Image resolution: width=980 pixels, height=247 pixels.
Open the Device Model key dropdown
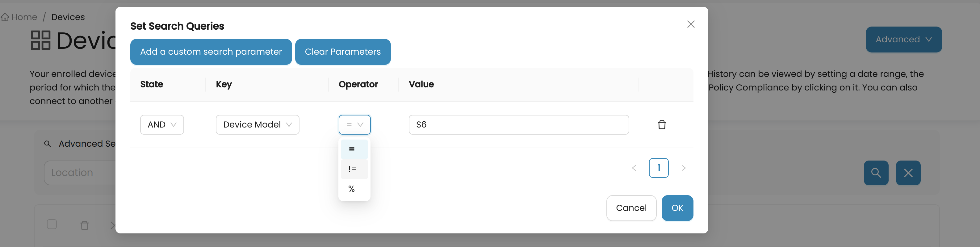point(258,125)
